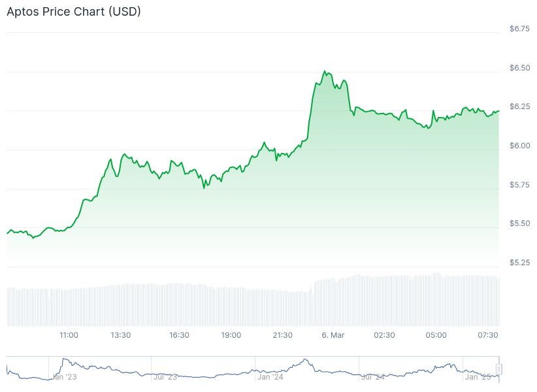Jump to Jul '23 in range navigator

pyautogui.click(x=165, y=377)
